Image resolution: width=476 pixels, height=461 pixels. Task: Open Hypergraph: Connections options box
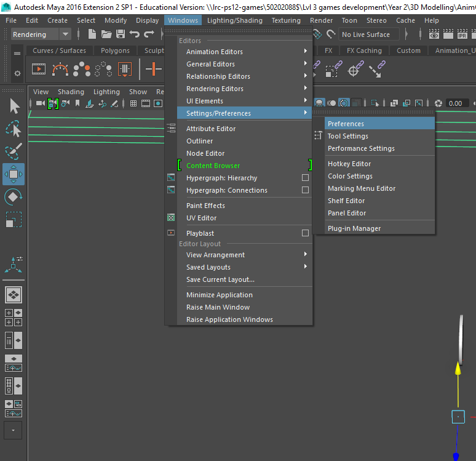pos(305,190)
